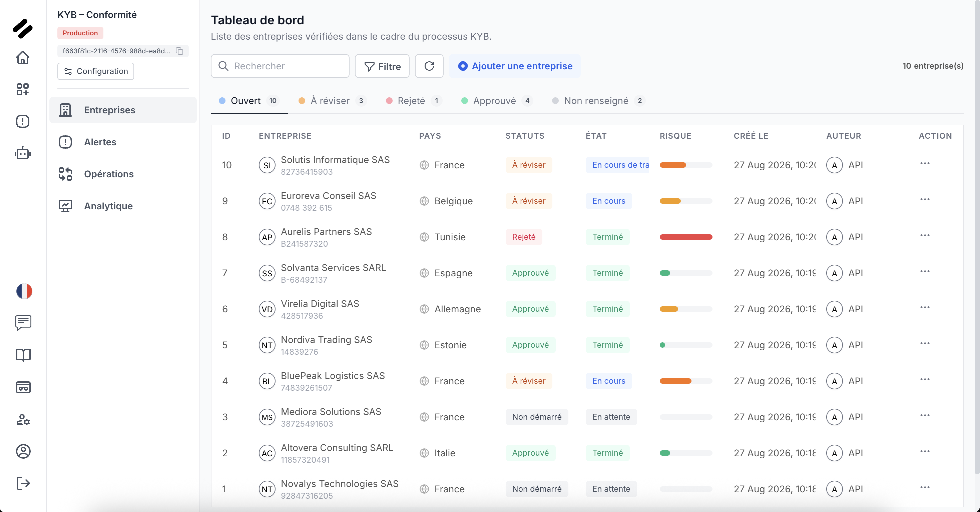Open the chat messages icon

pos(23,323)
